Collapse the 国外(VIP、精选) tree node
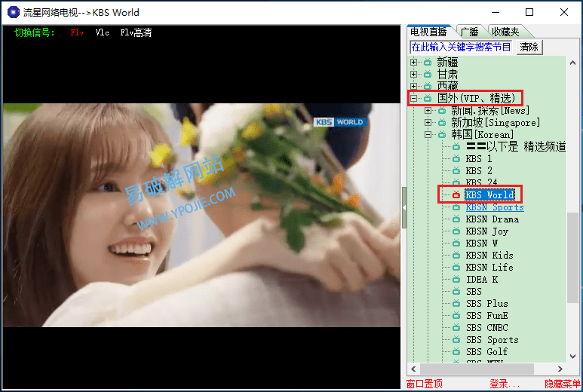Image resolution: width=583 pixels, height=392 pixels. point(413,99)
